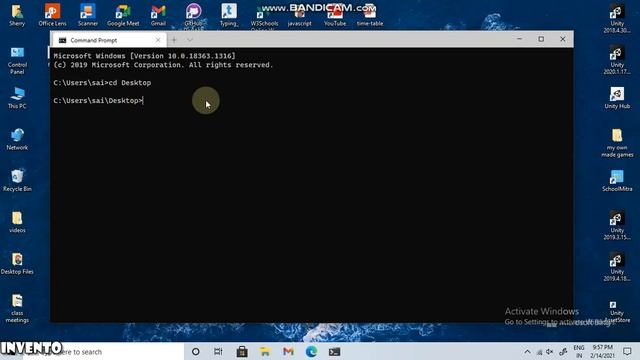Open my own made games folder

click(617, 143)
